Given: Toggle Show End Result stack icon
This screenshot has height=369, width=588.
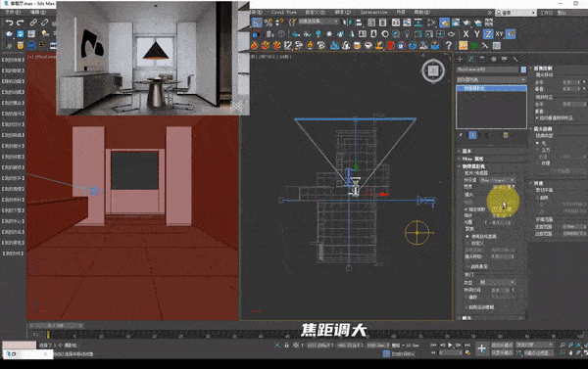Looking at the screenshot, I should click(472, 135).
